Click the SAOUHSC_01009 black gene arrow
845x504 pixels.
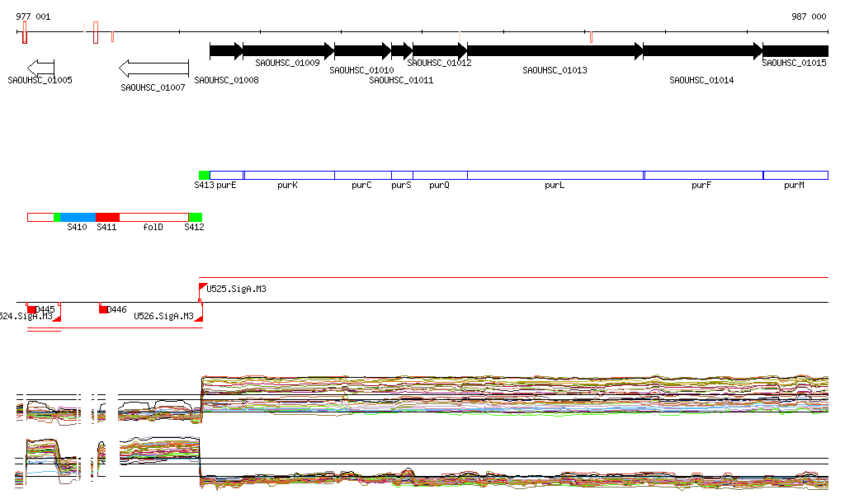coord(288,50)
